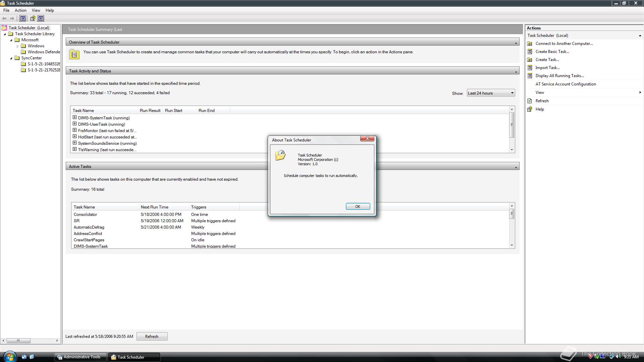
Task: Open the Show time period dropdown
Action: (491, 93)
